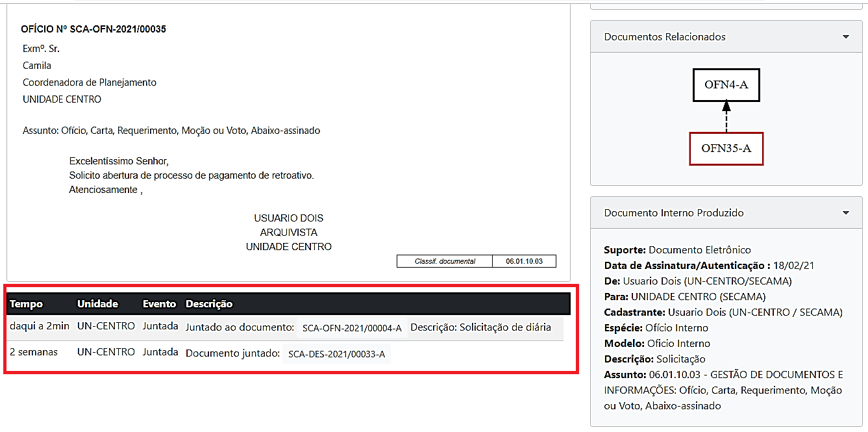The height and width of the screenshot is (432, 868).
Task: Open linked document SCA-OFN-2021/00004-A
Action: (x=351, y=328)
